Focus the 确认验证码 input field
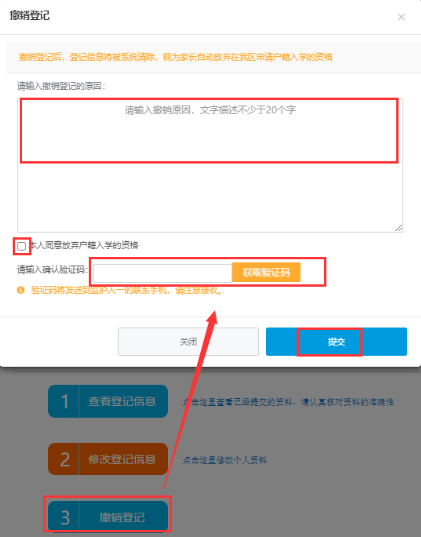The width and height of the screenshot is (421, 537). 162,273
